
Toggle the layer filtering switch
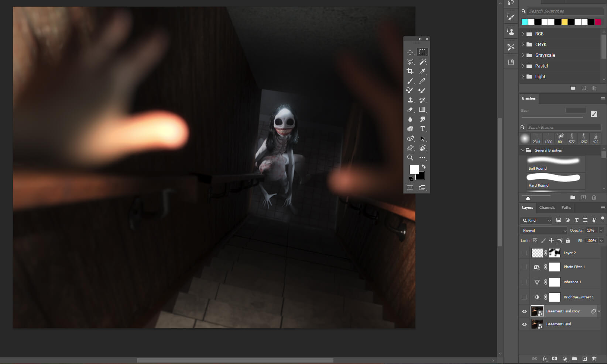[x=603, y=220]
